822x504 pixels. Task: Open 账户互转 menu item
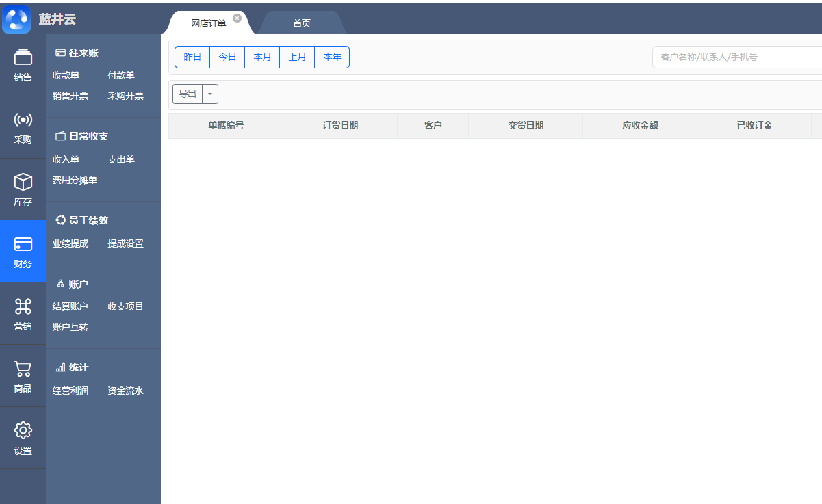coord(70,327)
